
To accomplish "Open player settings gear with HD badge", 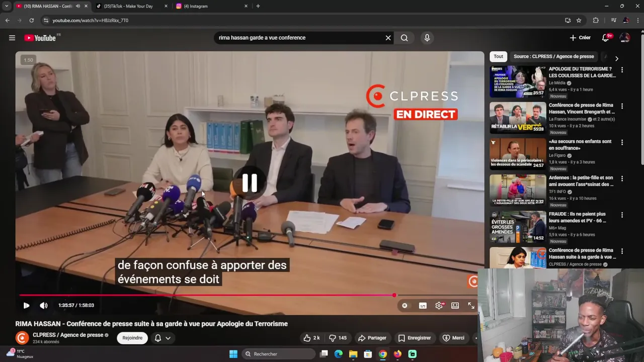I will tap(439, 305).
